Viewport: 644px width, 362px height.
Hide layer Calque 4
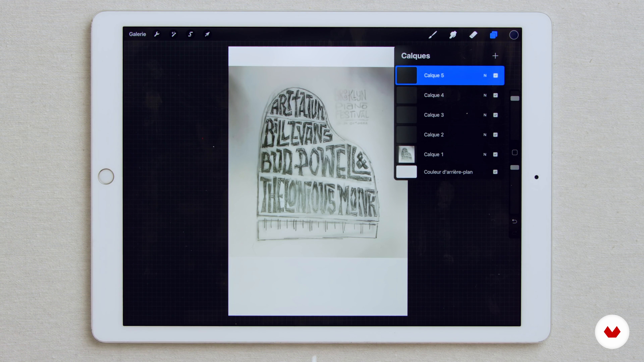[496, 95]
